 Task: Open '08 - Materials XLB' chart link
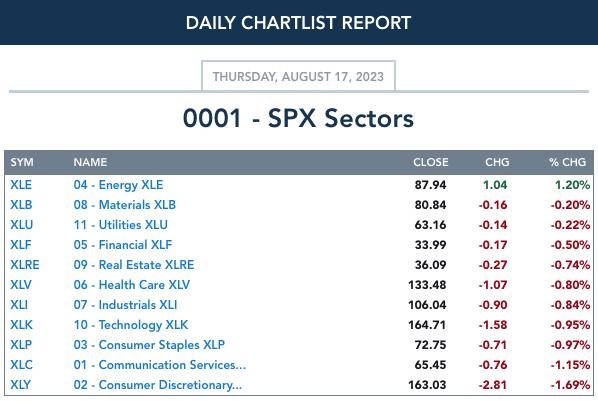point(125,205)
